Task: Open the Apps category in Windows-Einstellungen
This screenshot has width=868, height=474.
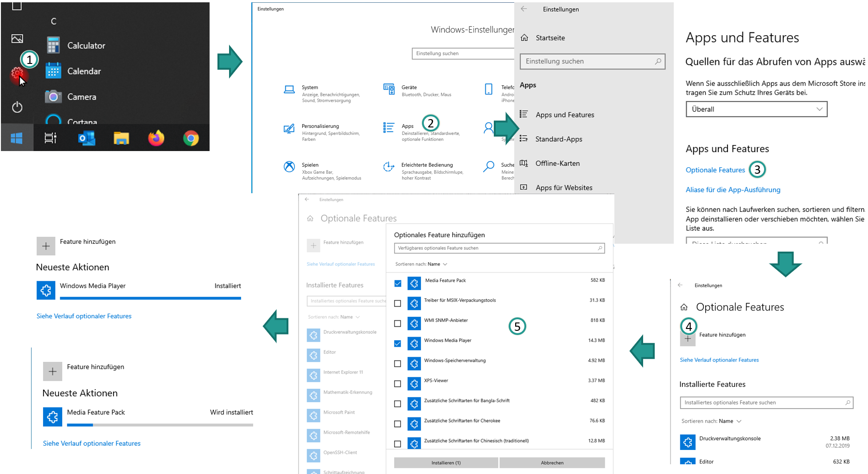Action: pos(421,132)
